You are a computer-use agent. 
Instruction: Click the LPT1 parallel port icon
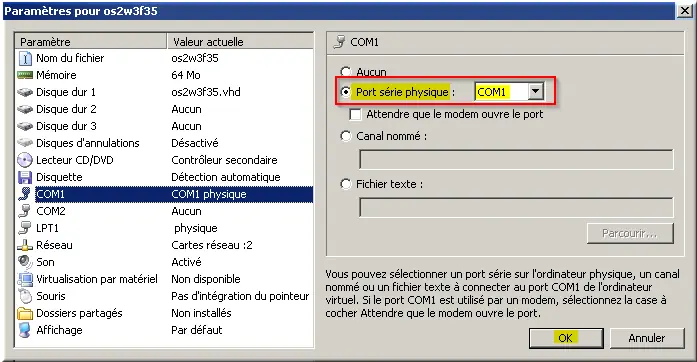tap(25, 228)
